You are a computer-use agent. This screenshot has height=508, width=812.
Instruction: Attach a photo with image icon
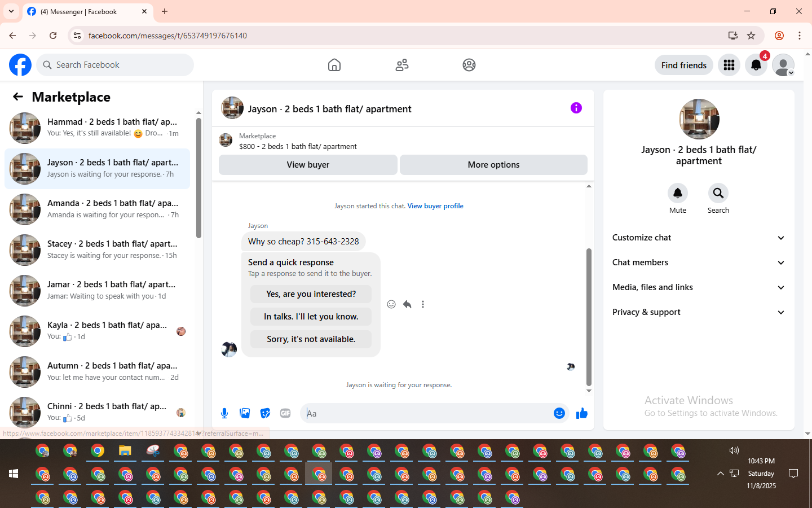click(x=245, y=413)
